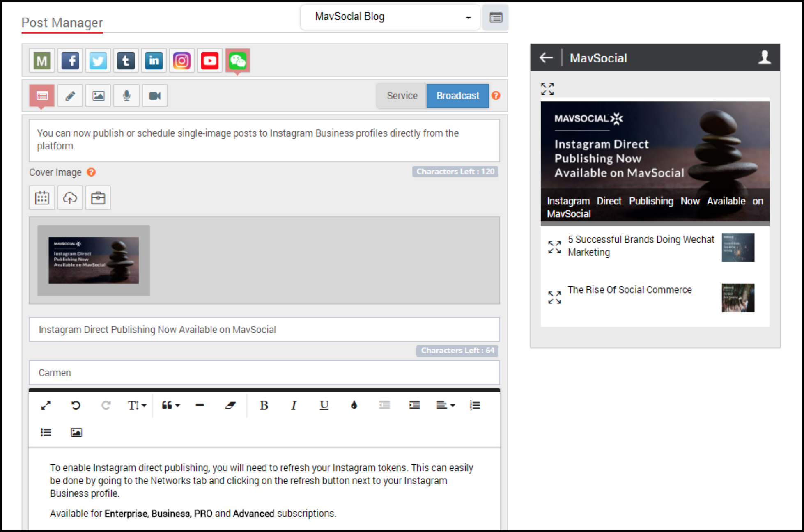
Task: Select the Facebook network icon
Action: [x=70, y=61]
